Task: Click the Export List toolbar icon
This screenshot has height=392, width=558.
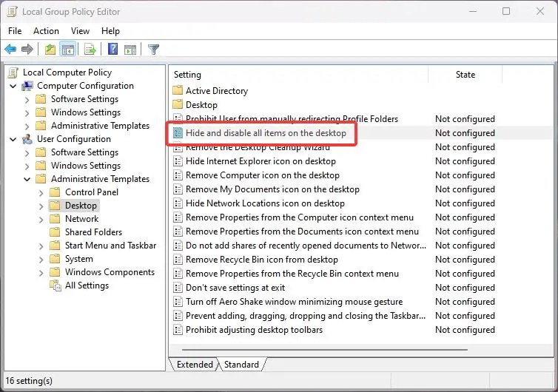Action: [90, 49]
